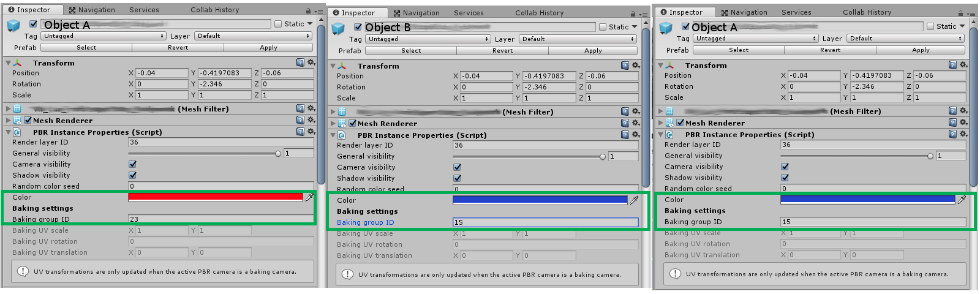Open PBR Instance Properties gear in Object B inspector
Image resolution: width=980 pixels, height=294 pixels.
click(x=636, y=135)
